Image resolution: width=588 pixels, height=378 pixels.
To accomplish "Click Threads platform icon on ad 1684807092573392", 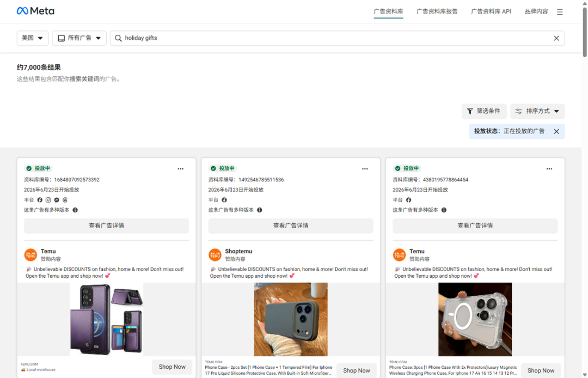I will (x=65, y=200).
